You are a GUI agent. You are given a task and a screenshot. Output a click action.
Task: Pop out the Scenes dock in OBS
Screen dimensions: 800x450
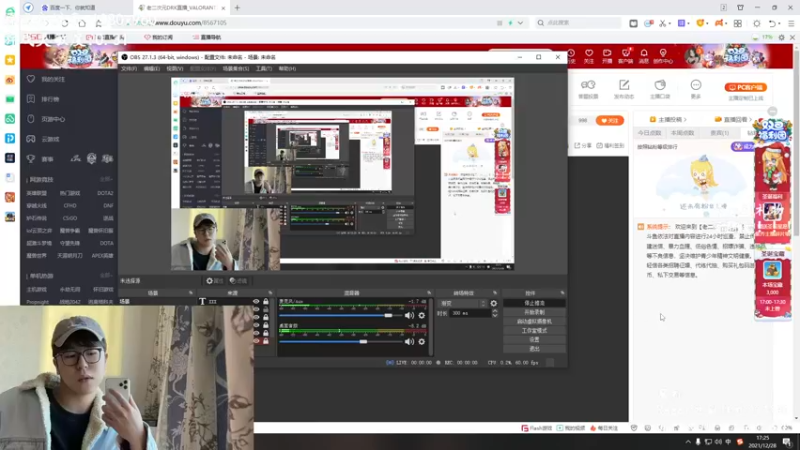pyautogui.click(x=190, y=293)
